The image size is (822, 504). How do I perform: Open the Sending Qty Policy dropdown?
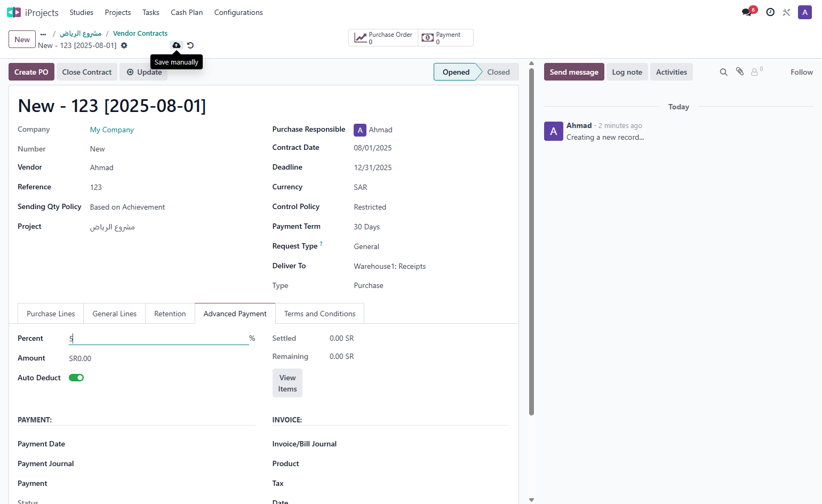pyautogui.click(x=127, y=207)
